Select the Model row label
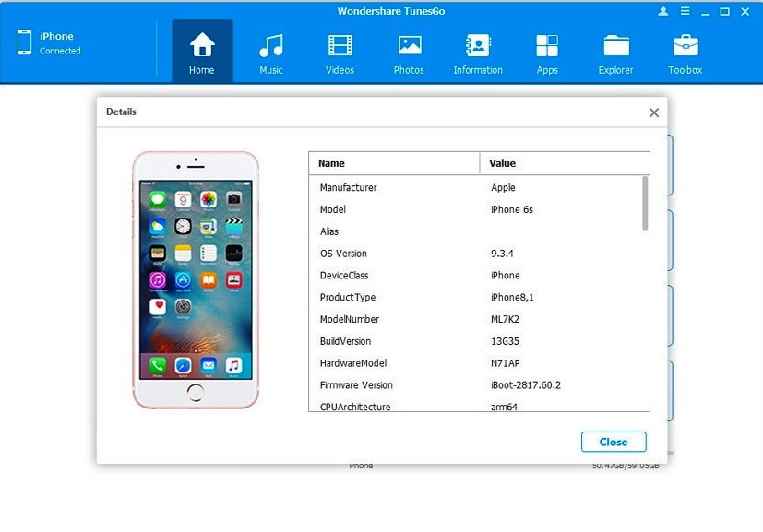The image size is (763, 532). coord(333,209)
